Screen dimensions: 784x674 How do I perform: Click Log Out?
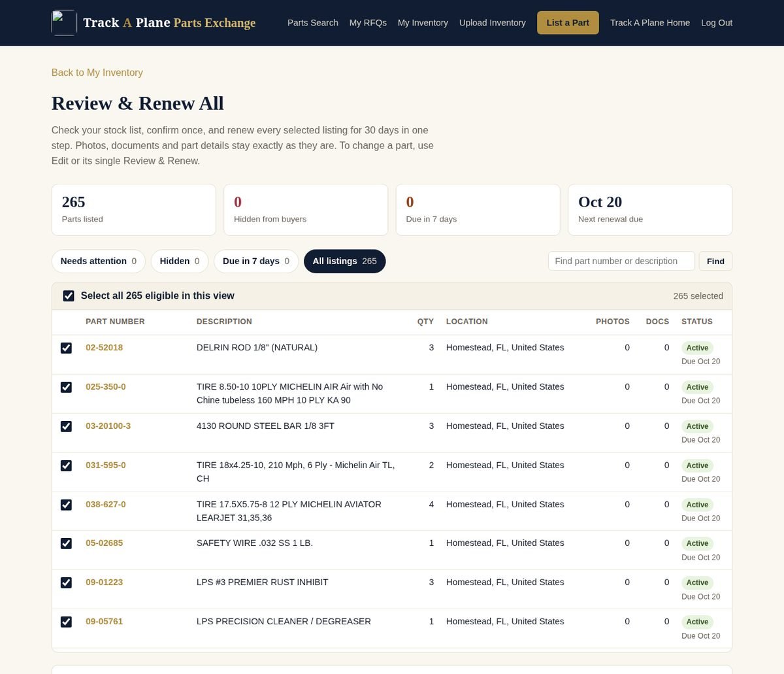click(717, 23)
